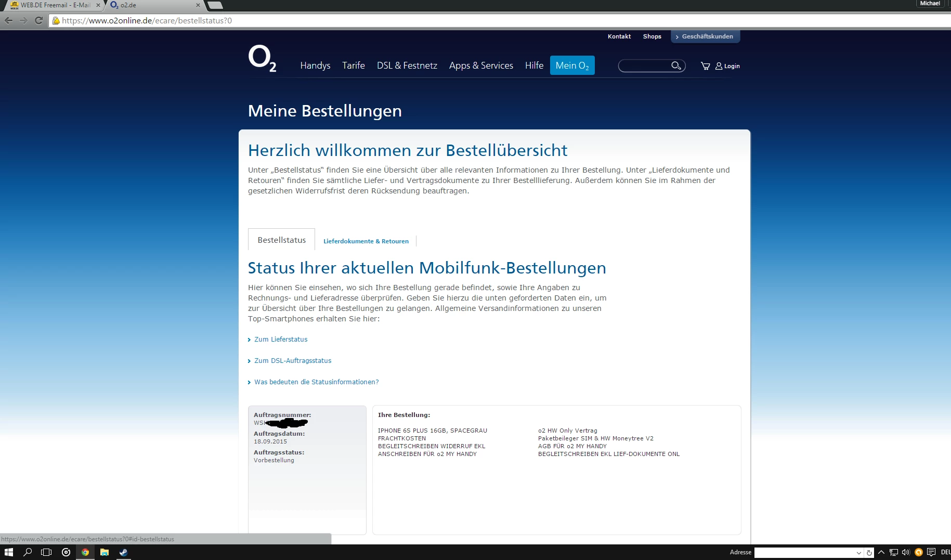Click the search magnifier icon in site header

click(676, 66)
